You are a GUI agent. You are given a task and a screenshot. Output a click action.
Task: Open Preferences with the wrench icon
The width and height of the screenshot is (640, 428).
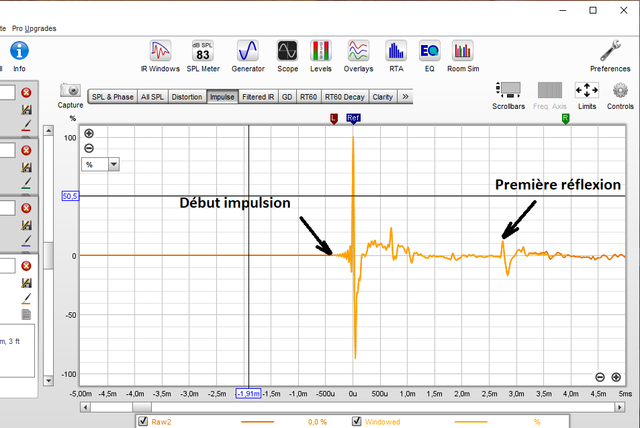[x=610, y=56]
